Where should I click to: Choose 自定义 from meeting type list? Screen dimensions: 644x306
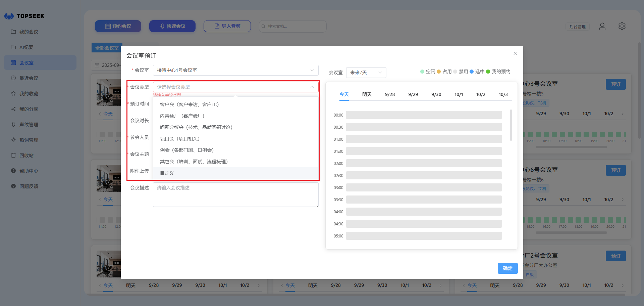[x=167, y=173]
